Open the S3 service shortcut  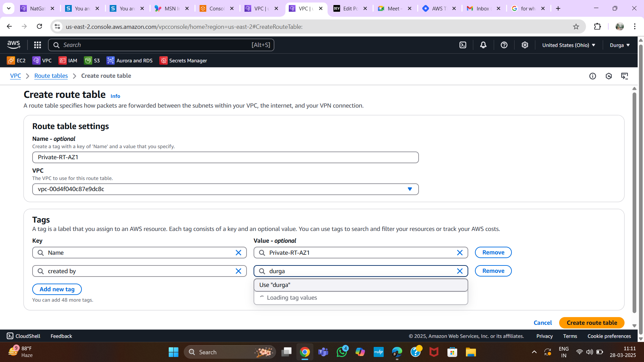pyautogui.click(x=92, y=60)
